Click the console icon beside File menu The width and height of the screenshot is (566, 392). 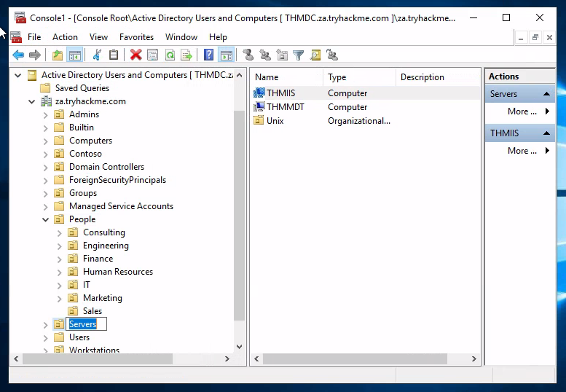16,37
